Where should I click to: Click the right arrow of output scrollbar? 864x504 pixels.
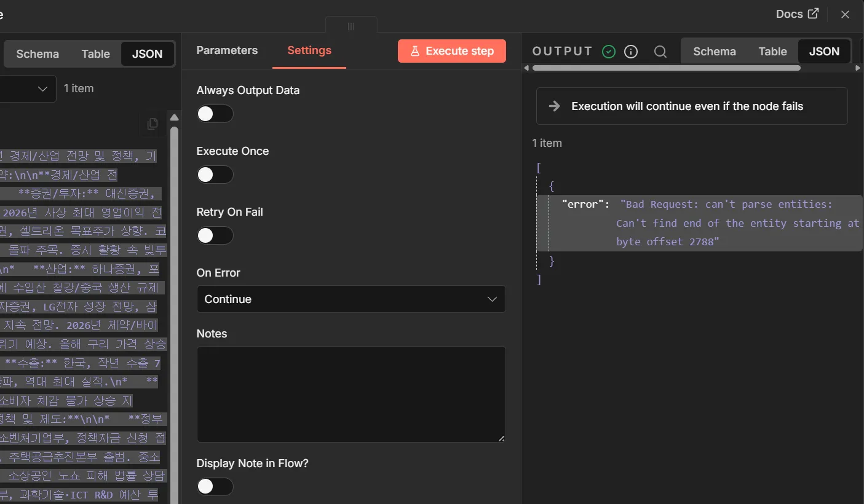click(858, 68)
